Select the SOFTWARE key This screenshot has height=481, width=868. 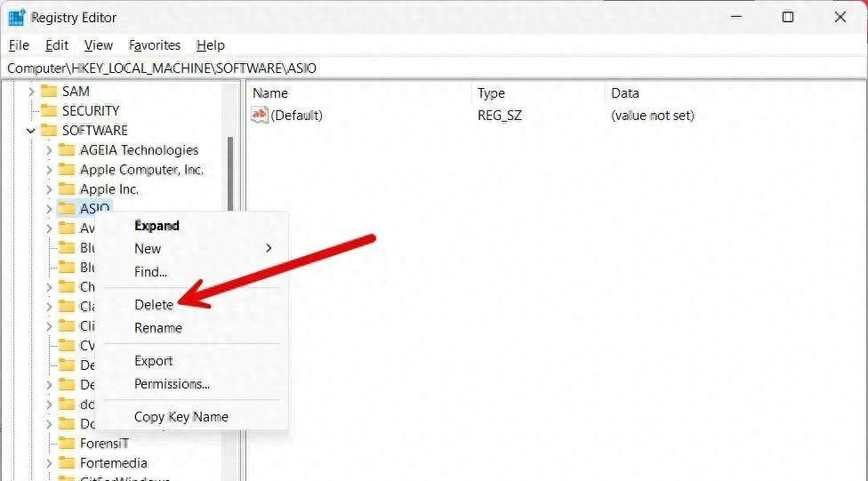(x=94, y=131)
